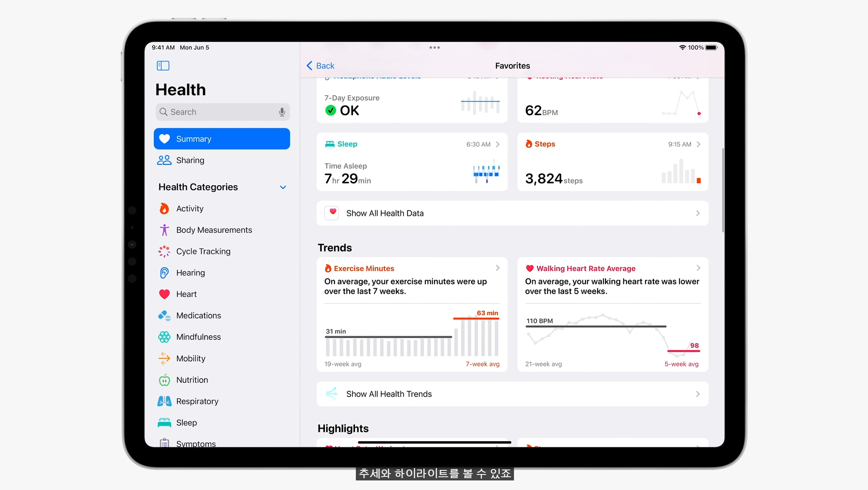Tap Show All Health Trends
Screen dimensions: 868x490
513,394
